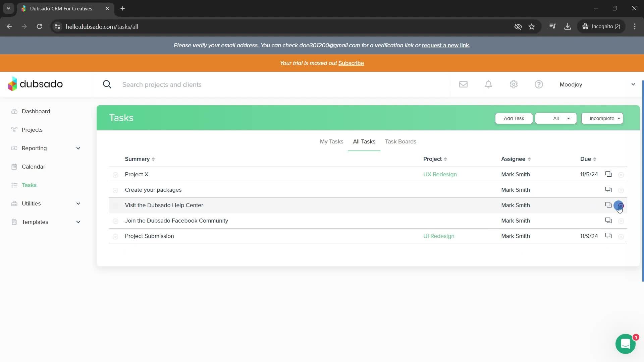Screen dimensions: 644x362
Task: Go back to the previous page
Action: (9, 26)
